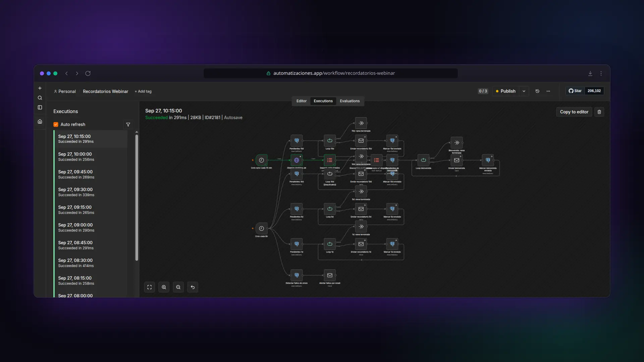Select the Sep 27, 08:30:00 execution
The image size is (644, 362).
(x=91, y=263)
